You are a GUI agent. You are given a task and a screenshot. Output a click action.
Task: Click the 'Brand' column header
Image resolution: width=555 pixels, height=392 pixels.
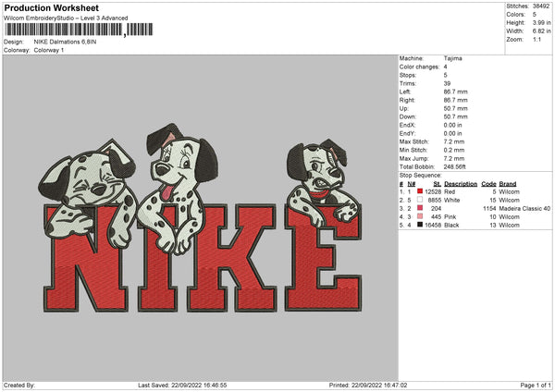(508, 184)
